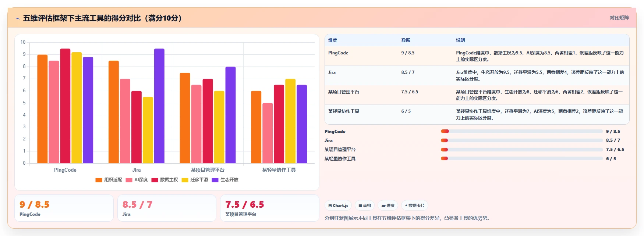Click 某项目管理平台's orange bar

click(x=185, y=118)
